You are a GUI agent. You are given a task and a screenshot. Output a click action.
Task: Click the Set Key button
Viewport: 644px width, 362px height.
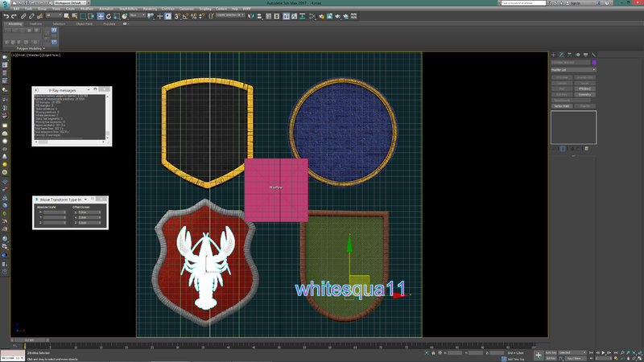point(551,358)
